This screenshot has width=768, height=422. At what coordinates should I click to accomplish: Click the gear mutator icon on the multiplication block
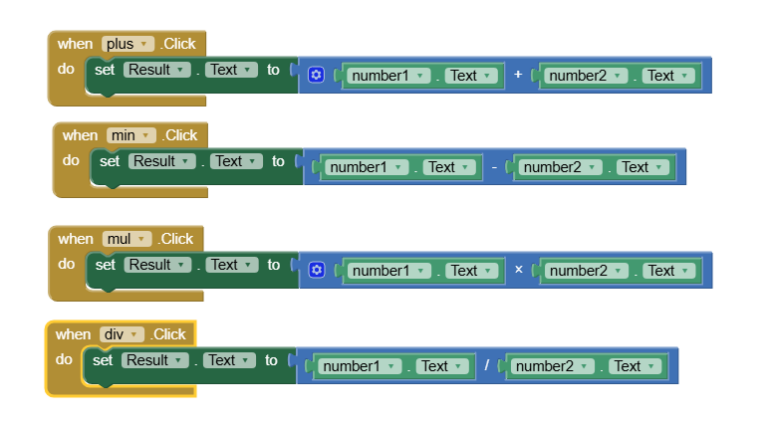(316, 270)
